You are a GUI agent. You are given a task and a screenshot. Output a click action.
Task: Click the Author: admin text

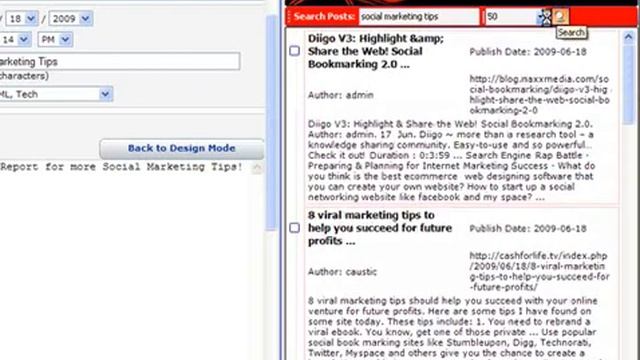coord(341,95)
